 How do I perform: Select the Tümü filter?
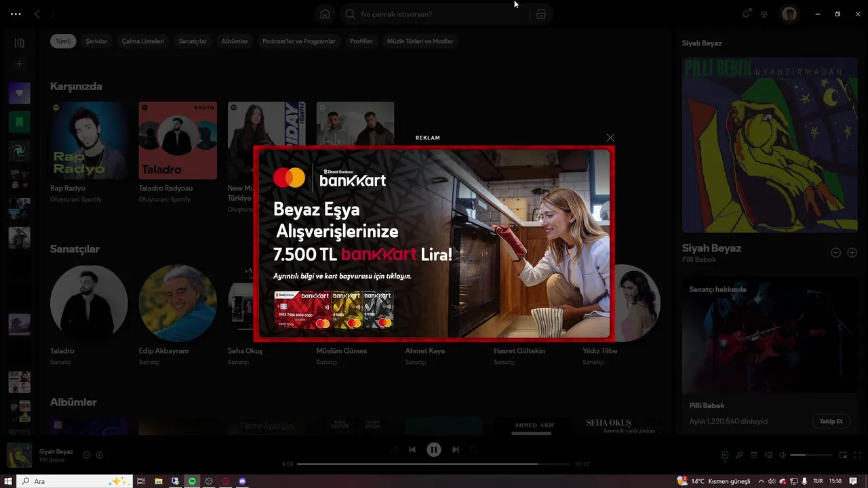[x=63, y=41]
